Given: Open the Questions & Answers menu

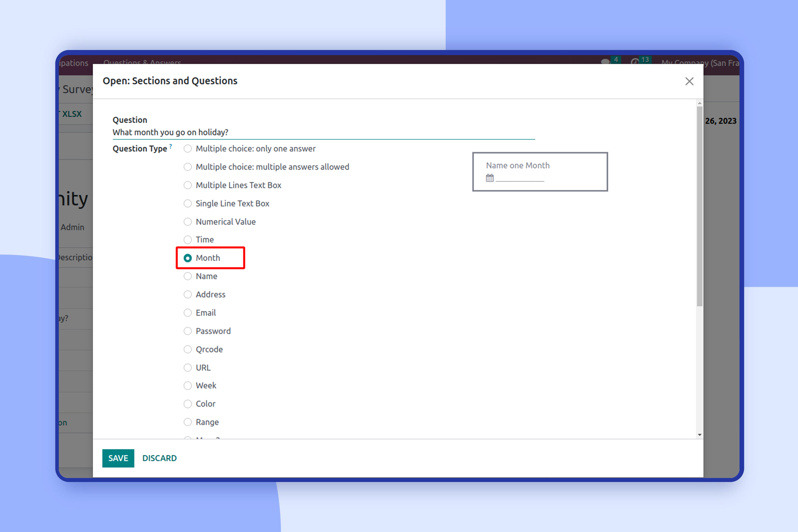Looking at the screenshot, I should (142, 62).
